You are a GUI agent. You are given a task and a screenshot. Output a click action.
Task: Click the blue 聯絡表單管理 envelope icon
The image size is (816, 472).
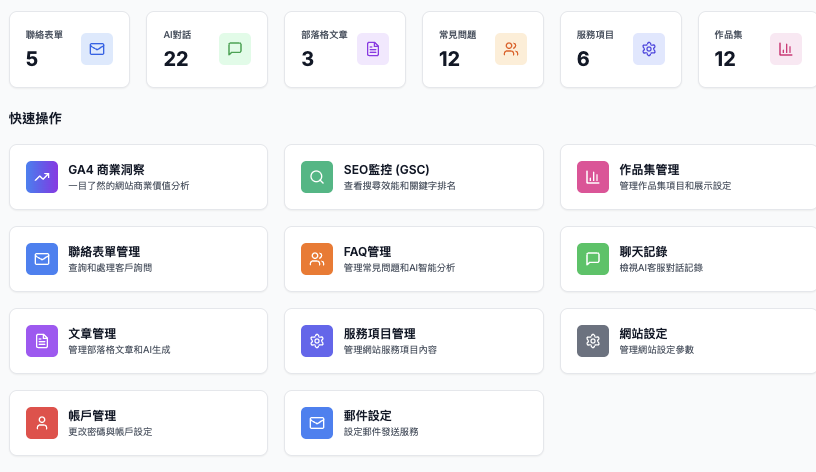(x=42, y=259)
